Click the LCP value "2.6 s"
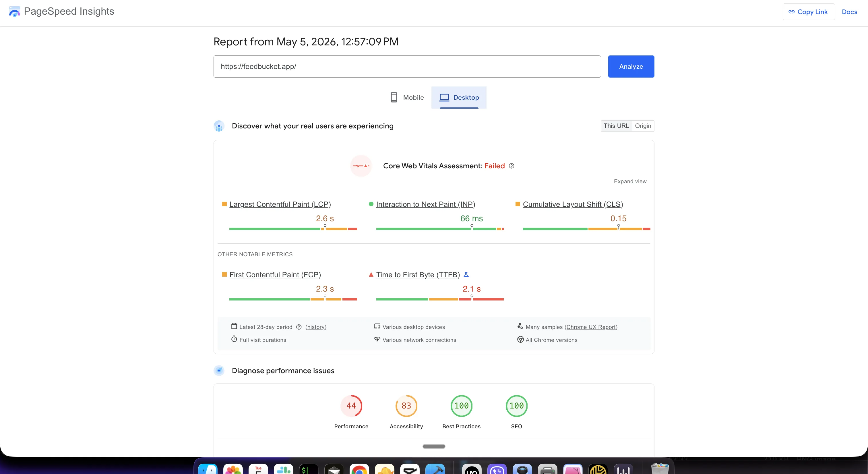868x474 pixels. click(x=325, y=218)
